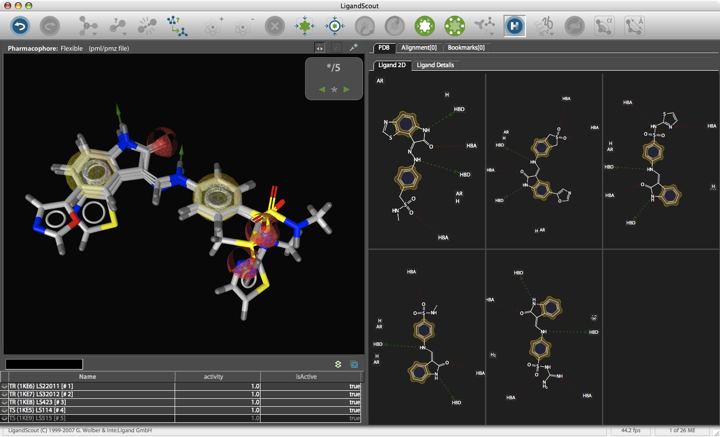Toggle visibility of TR (1KE7) LS32012 row
Screen dimensions: 720x437
click(5, 394)
